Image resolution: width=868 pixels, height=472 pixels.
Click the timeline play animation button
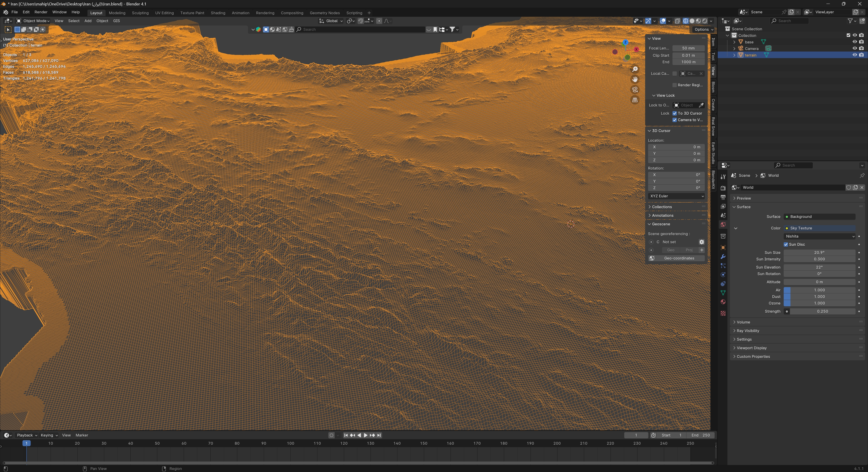coord(366,435)
